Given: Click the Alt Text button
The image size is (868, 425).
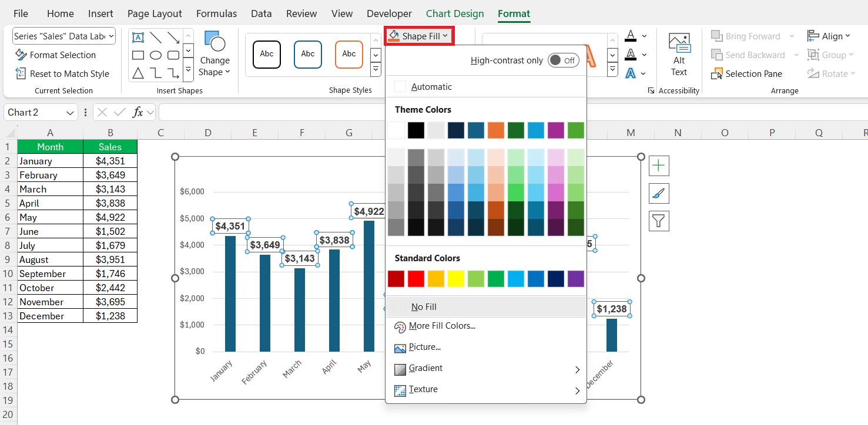Looking at the screenshot, I should click(x=679, y=55).
